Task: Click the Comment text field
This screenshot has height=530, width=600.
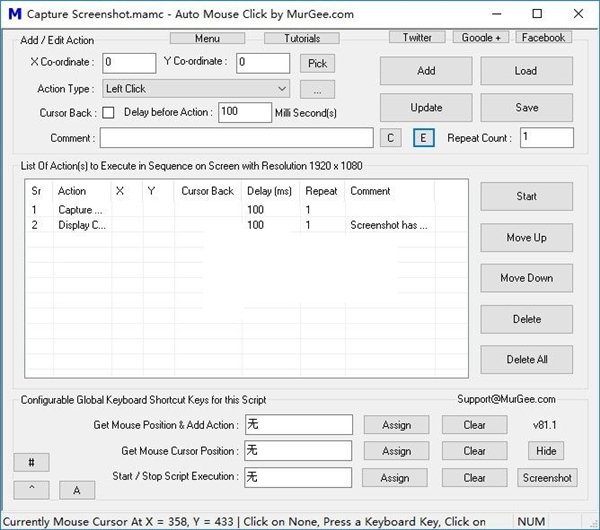Action: (x=236, y=138)
